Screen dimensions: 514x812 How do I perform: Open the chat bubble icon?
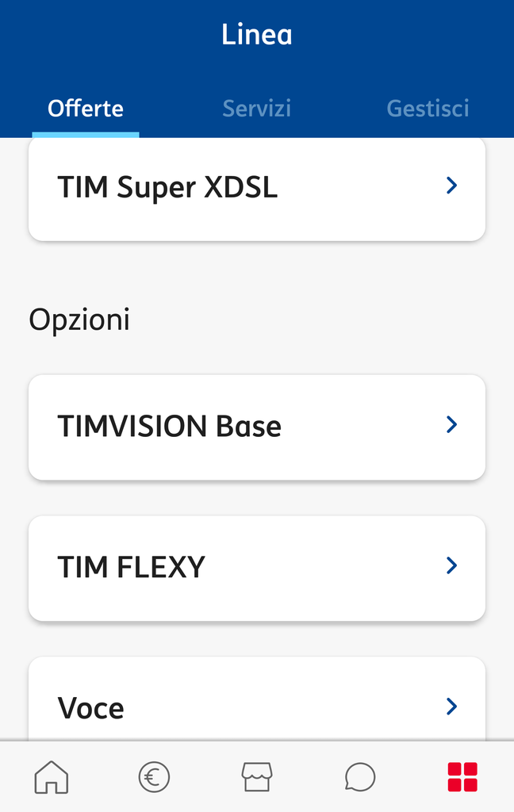point(359,777)
